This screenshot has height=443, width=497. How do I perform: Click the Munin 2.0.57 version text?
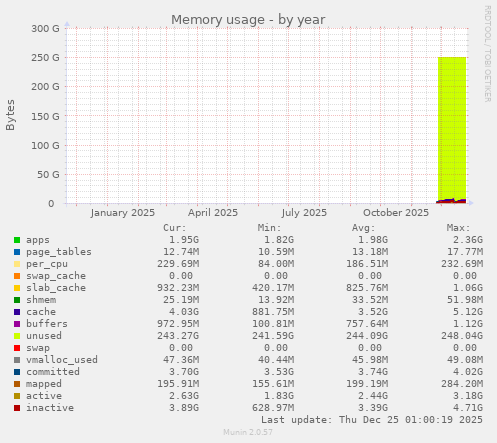248,432
